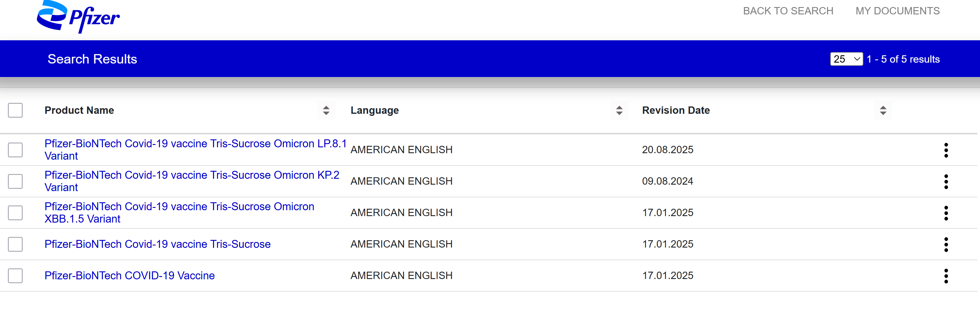This screenshot has width=980, height=314.
Task: Open the three-dot menu for the XBB.1.5 Variant row
Action: point(946,213)
